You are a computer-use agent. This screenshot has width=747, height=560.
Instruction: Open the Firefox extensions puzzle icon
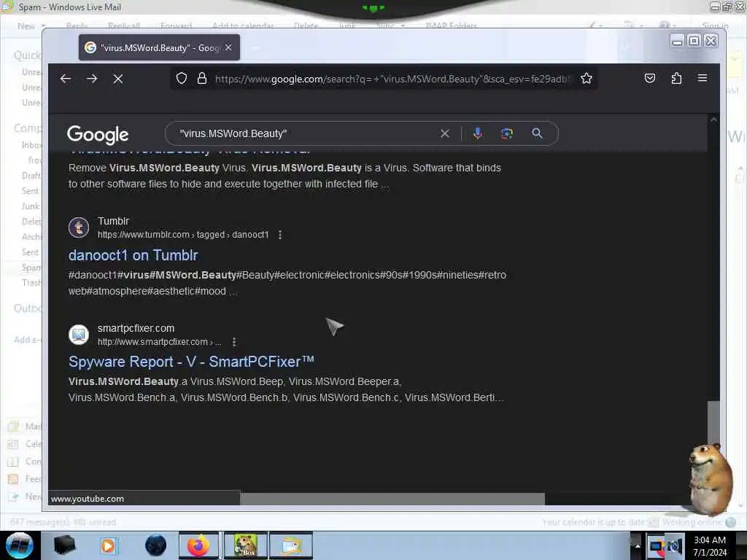[x=676, y=78]
